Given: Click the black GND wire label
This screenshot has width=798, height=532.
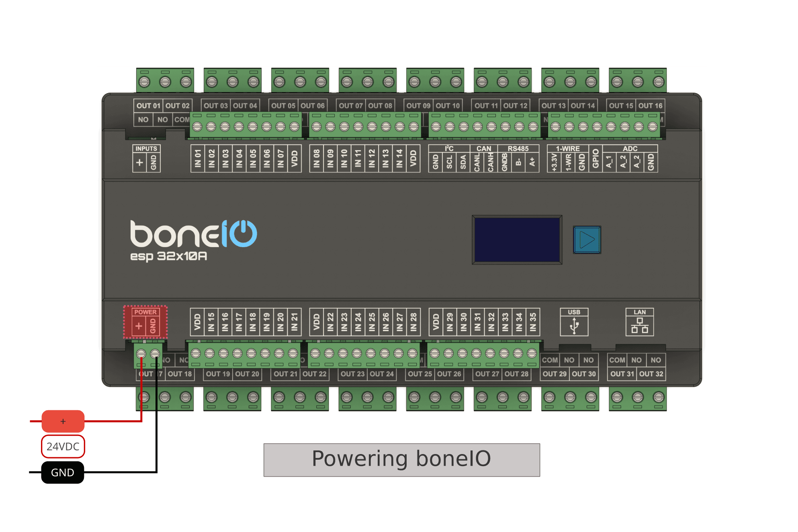Looking at the screenshot, I should (x=63, y=472).
